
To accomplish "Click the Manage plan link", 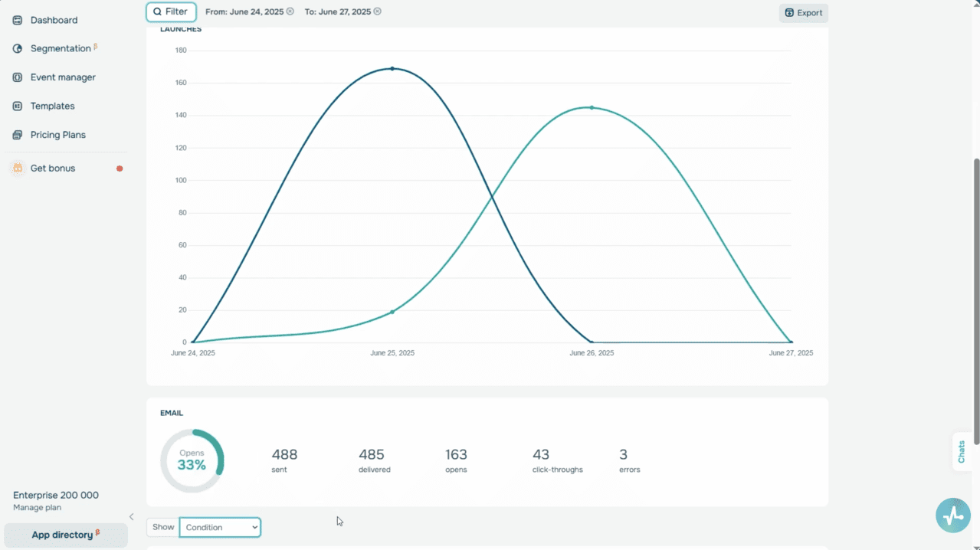I will 37,508.
